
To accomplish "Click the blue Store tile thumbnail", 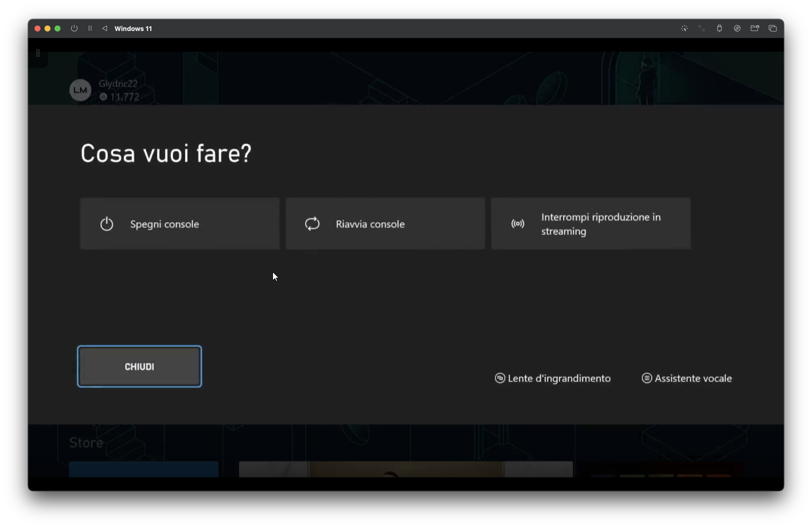I will pos(143,469).
